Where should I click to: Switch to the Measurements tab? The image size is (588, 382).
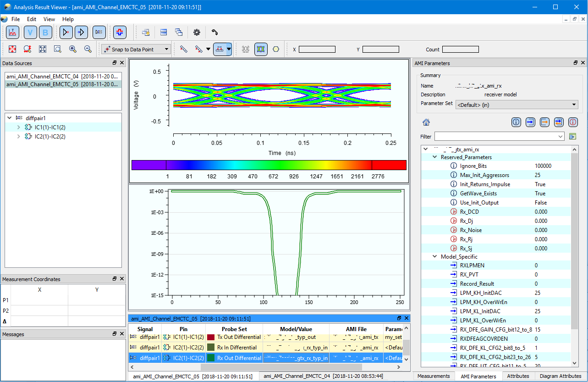(434, 376)
